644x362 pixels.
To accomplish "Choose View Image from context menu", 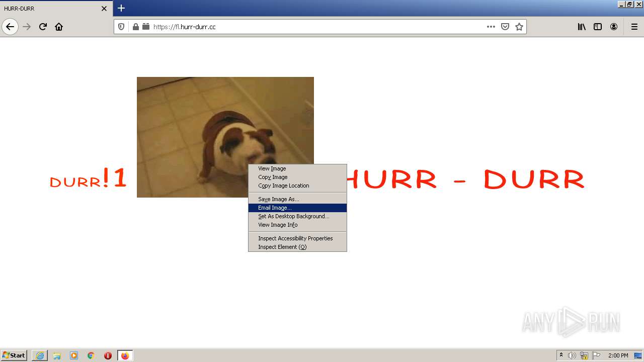I will [x=297, y=168].
